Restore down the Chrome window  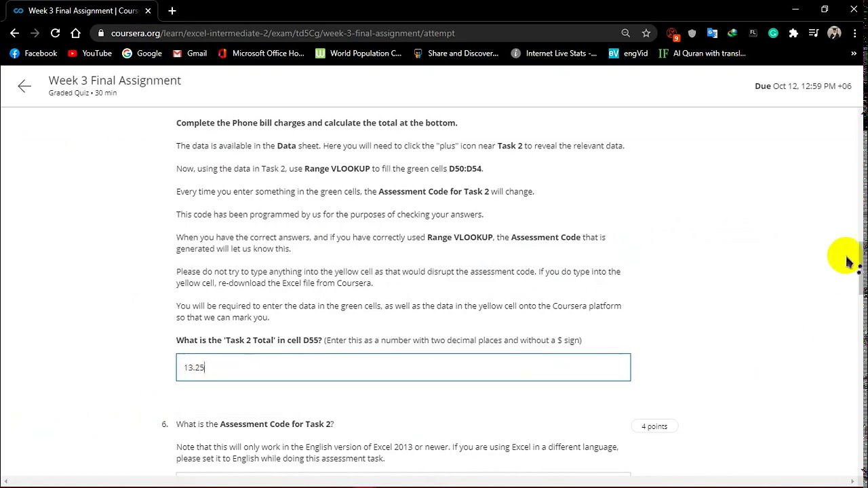(x=825, y=9)
